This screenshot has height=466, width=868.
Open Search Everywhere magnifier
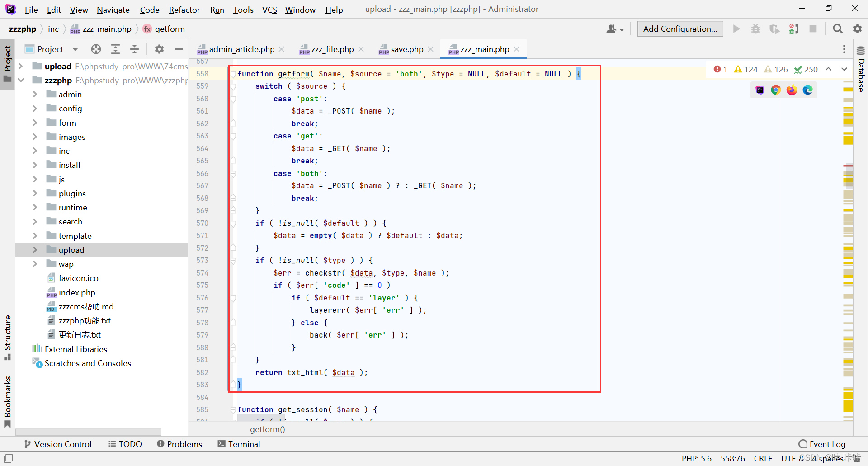(x=838, y=29)
